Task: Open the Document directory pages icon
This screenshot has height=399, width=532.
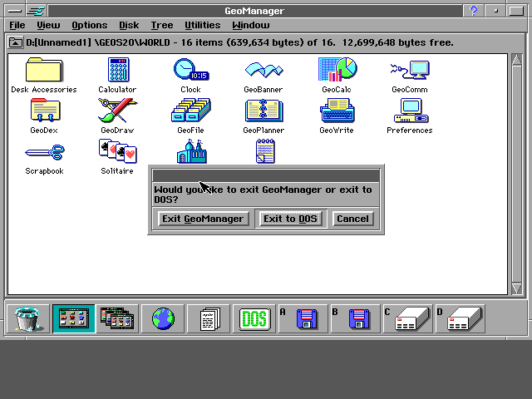Action: pyautogui.click(x=209, y=318)
